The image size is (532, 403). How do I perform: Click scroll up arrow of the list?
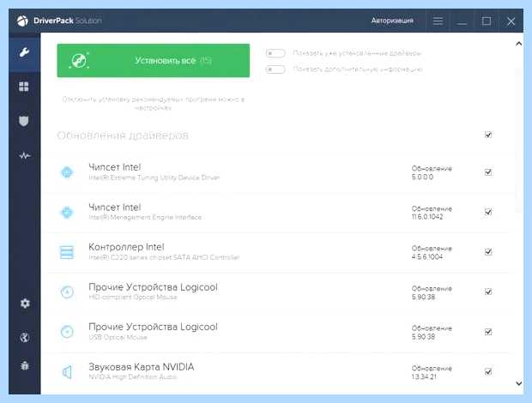(519, 44)
